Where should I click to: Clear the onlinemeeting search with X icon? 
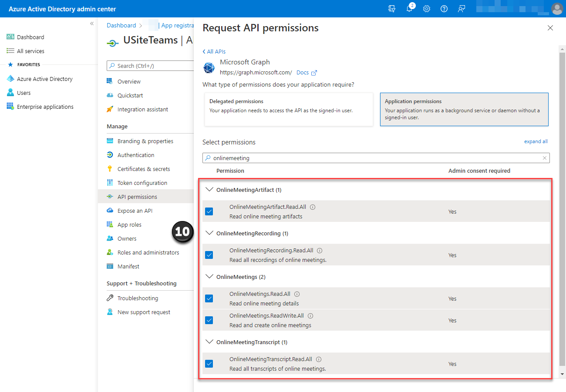(544, 158)
